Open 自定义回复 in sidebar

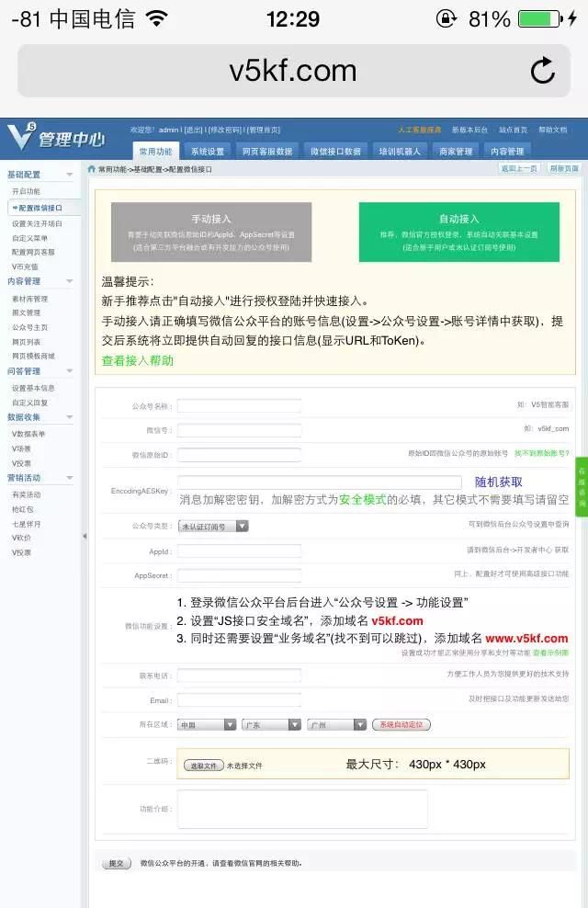pyautogui.click(x=29, y=403)
